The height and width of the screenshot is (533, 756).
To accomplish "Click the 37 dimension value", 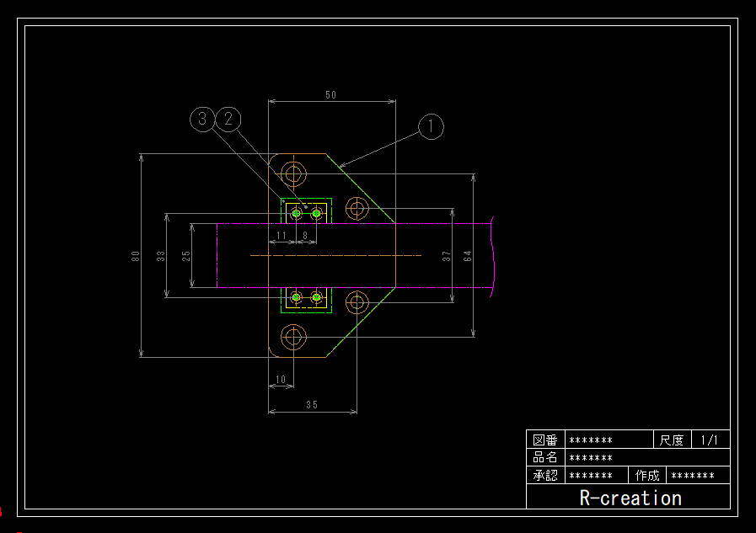I will click(447, 256).
